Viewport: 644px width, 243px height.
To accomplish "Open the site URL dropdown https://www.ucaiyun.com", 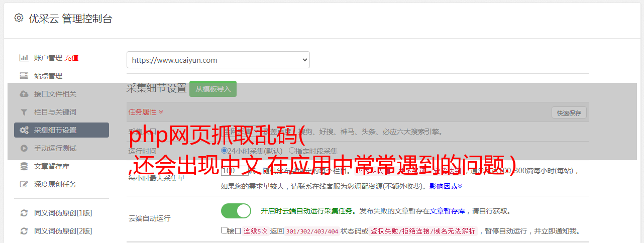I will (218, 60).
